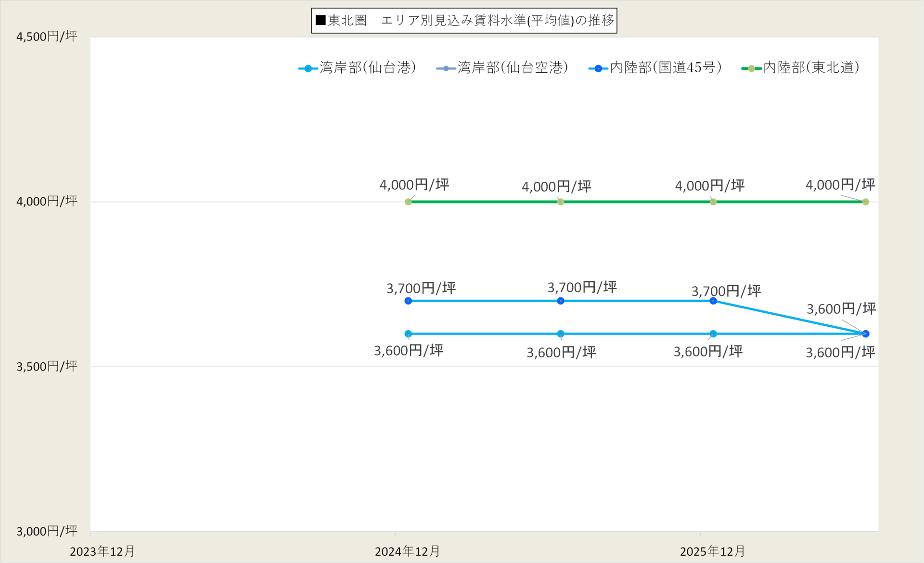This screenshot has height=563, width=924.
Task: Click the 内陸部(国道45号) legend entry
Action: pyautogui.click(x=655, y=68)
